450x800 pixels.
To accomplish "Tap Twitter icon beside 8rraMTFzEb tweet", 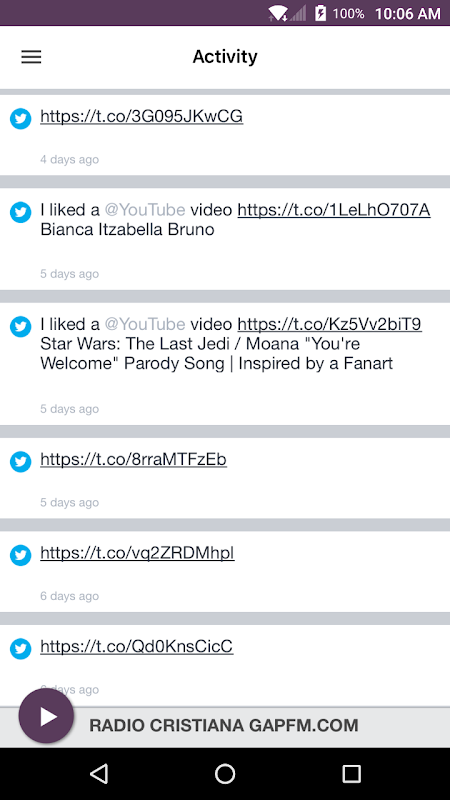I will coord(20,462).
